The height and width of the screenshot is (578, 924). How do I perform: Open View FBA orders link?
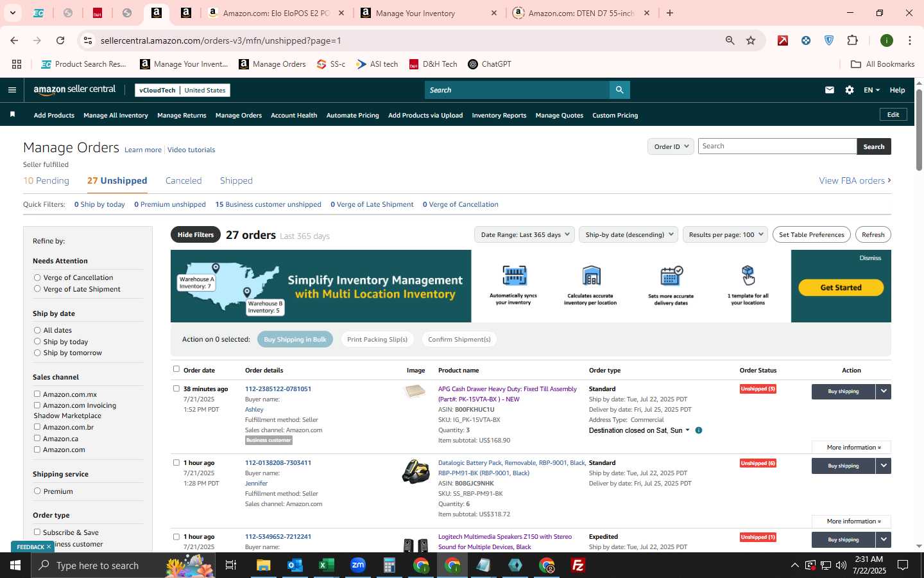pos(855,180)
